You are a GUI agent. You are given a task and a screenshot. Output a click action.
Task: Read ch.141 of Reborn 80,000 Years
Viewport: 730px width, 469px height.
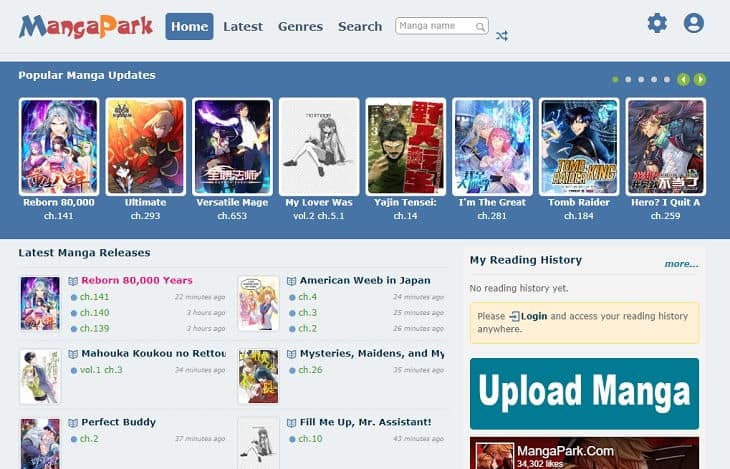95,297
